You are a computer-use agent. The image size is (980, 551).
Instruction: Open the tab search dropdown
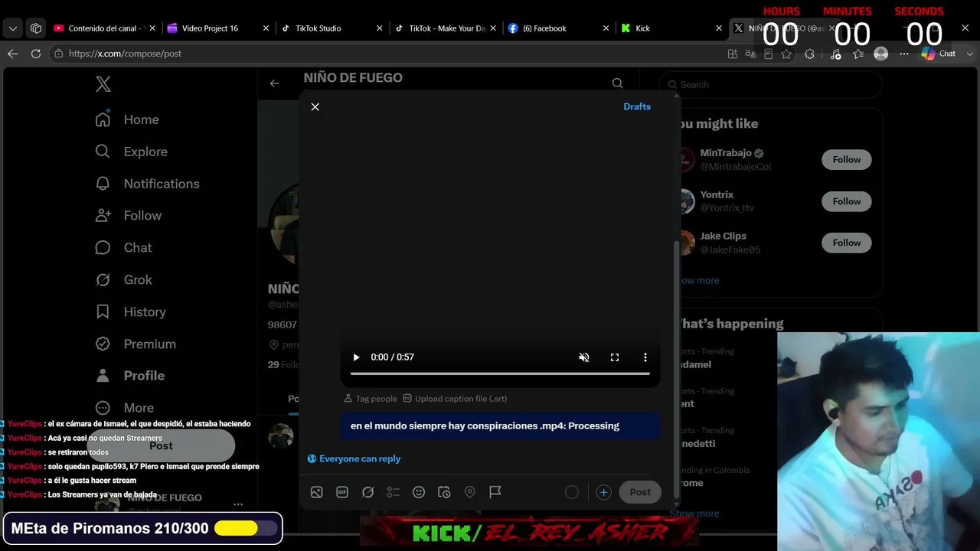coord(13,28)
